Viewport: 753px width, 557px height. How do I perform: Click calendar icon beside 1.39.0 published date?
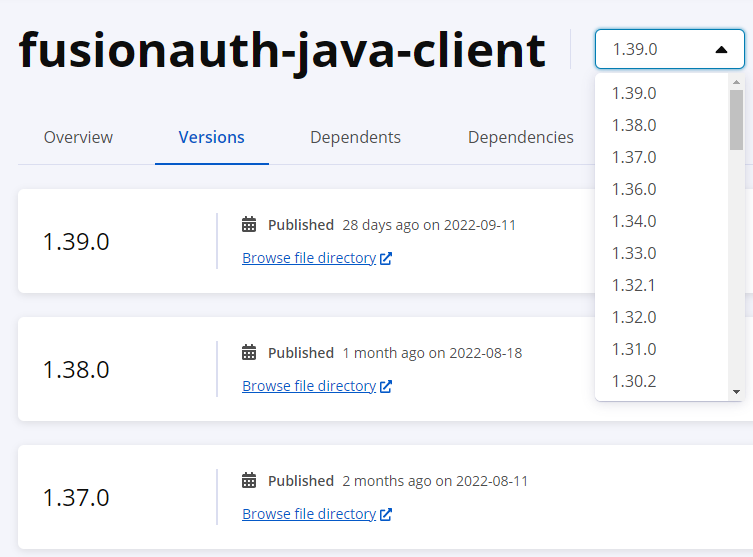[249, 225]
